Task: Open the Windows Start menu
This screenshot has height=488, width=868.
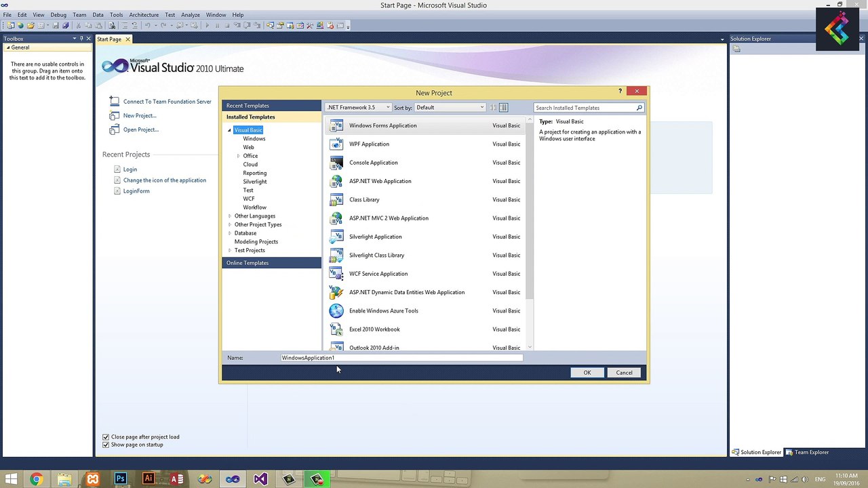Action: (x=10, y=479)
